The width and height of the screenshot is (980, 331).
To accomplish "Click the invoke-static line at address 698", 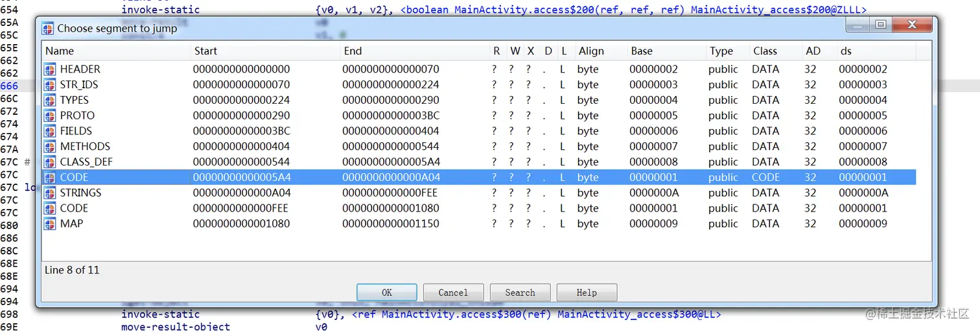I will click(x=421, y=315).
